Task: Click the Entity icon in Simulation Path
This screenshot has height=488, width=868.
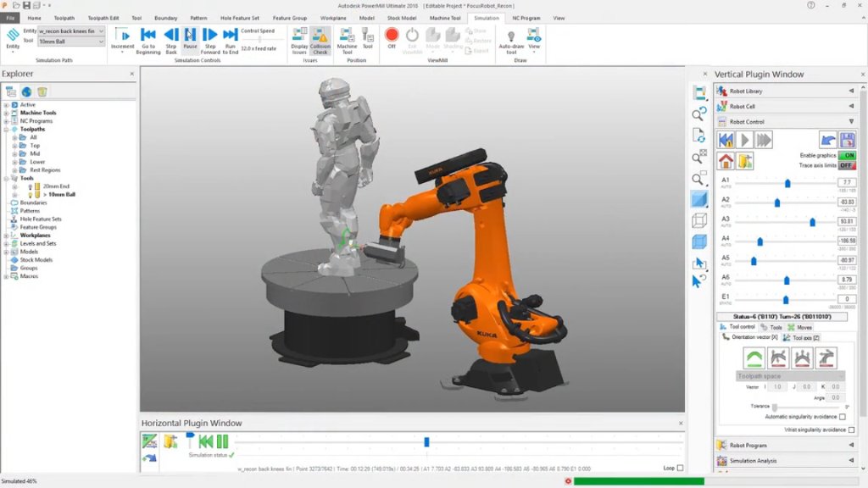Action: tap(13, 36)
